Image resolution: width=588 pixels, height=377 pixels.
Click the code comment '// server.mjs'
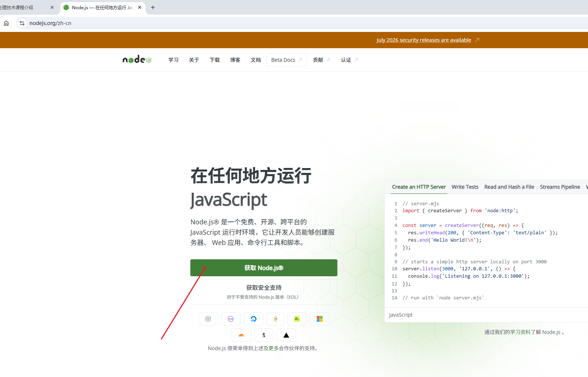(421, 203)
